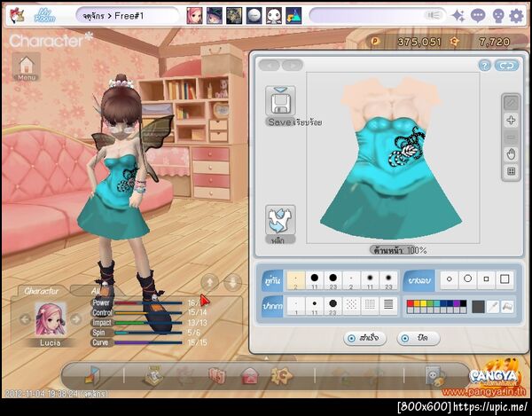Click the My Room logo
Screen dimensions: 532x416
point(44,16)
